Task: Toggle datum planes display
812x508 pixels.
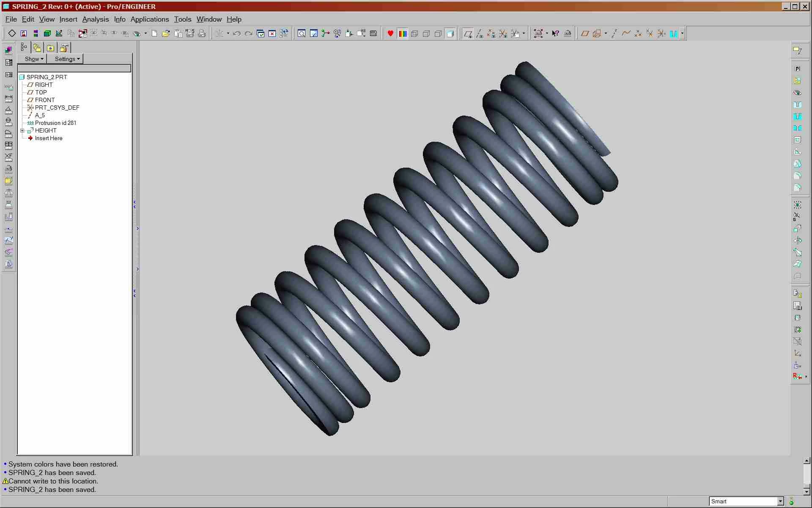Action: point(468,33)
